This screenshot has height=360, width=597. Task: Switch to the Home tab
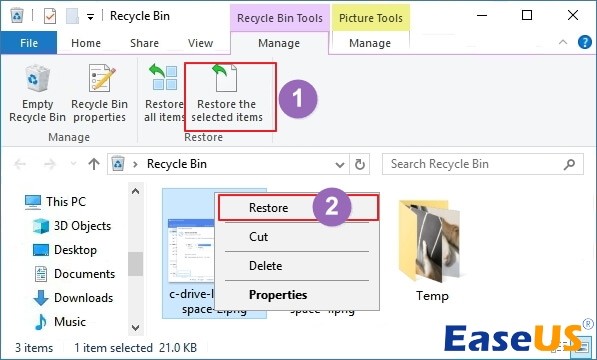(86, 43)
